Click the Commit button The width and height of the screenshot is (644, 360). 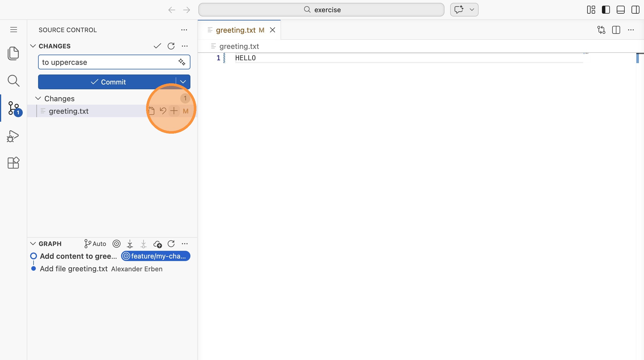click(x=108, y=82)
